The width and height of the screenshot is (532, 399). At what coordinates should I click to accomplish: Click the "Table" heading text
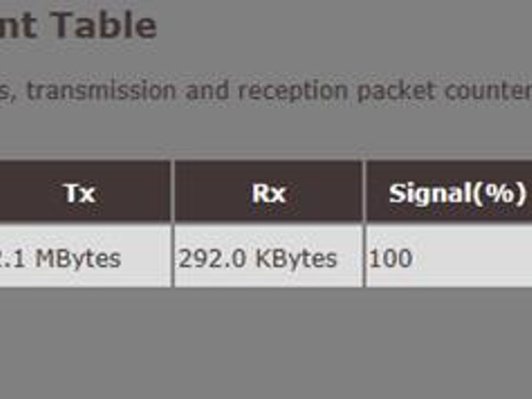105,25
